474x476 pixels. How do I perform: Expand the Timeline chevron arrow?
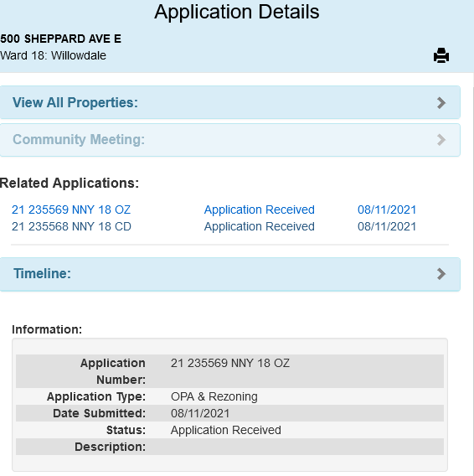coord(441,274)
